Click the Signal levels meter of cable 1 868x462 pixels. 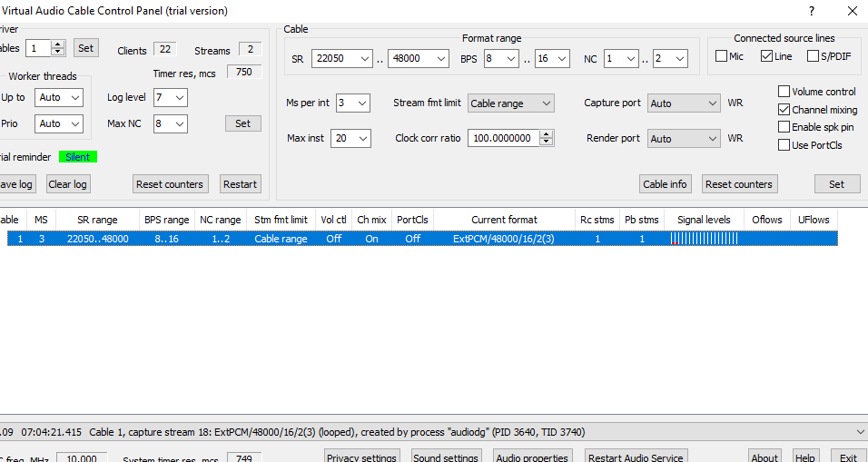[x=705, y=239]
